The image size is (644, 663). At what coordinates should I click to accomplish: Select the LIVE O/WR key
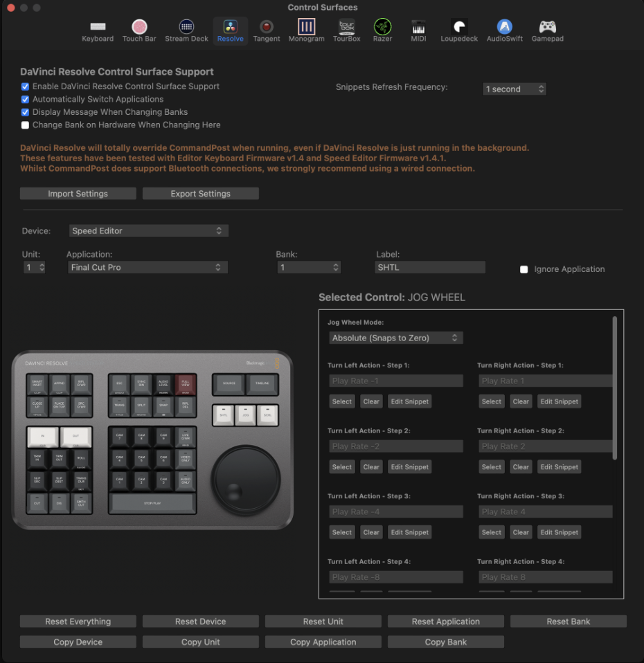tap(186, 437)
